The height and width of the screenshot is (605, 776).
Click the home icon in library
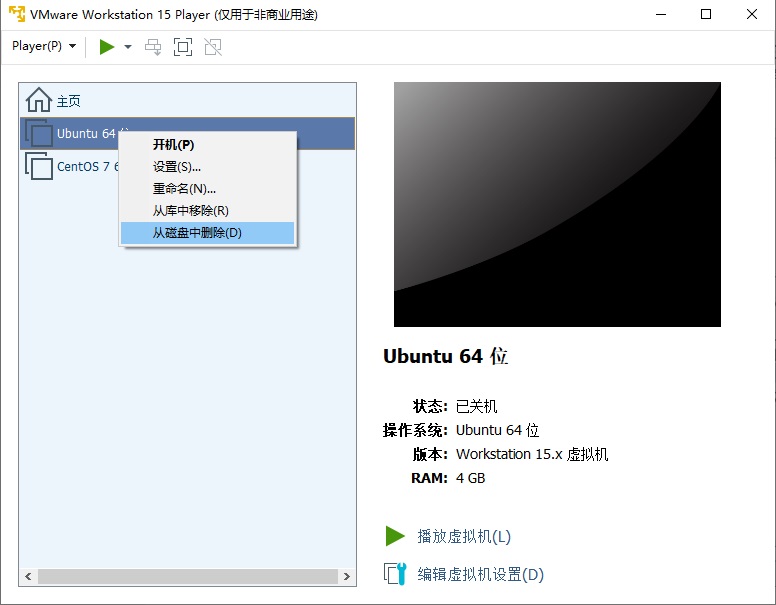click(39, 100)
